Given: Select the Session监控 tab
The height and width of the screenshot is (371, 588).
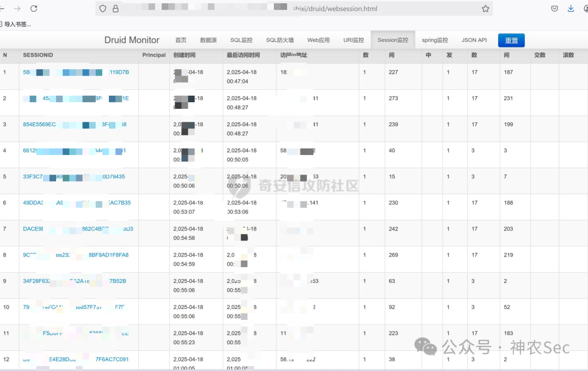Looking at the screenshot, I should [393, 40].
